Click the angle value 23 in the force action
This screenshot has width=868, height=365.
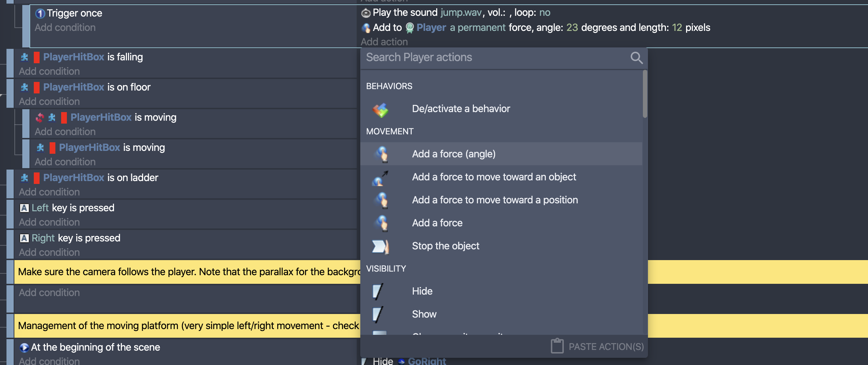(x=572, y=27)
